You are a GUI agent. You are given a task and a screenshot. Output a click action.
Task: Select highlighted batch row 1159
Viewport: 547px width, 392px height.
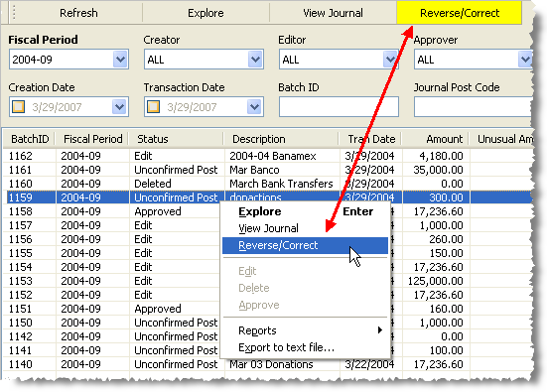click(x=268, y=197)
